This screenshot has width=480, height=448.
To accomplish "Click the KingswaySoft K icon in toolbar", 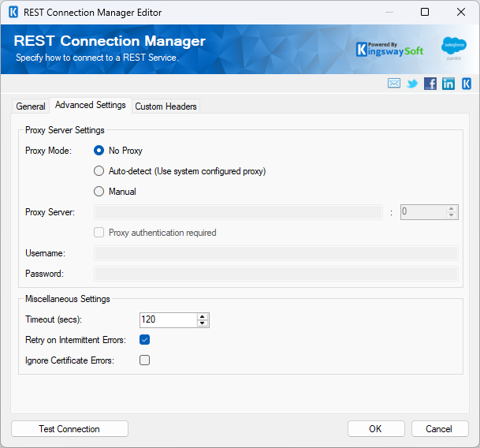I will (467, 84).
